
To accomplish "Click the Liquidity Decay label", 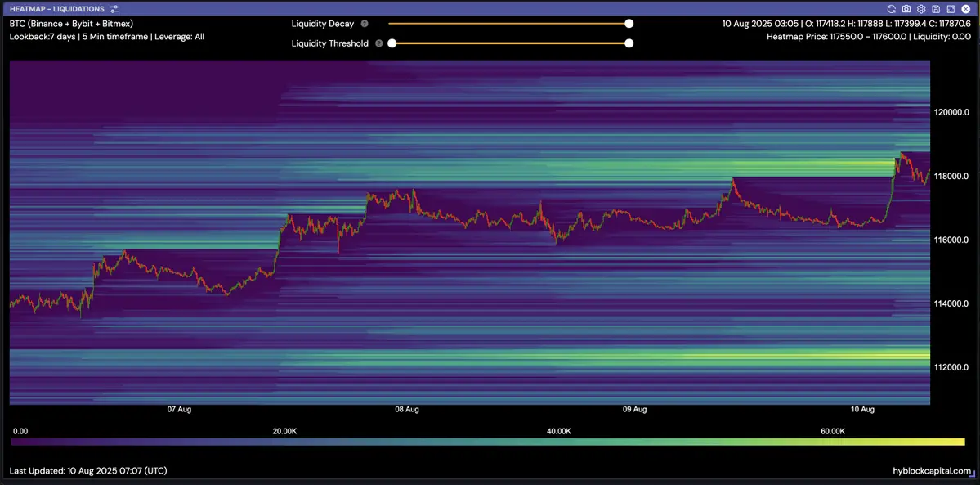I will pyautogui.click(x=323, y=24).
